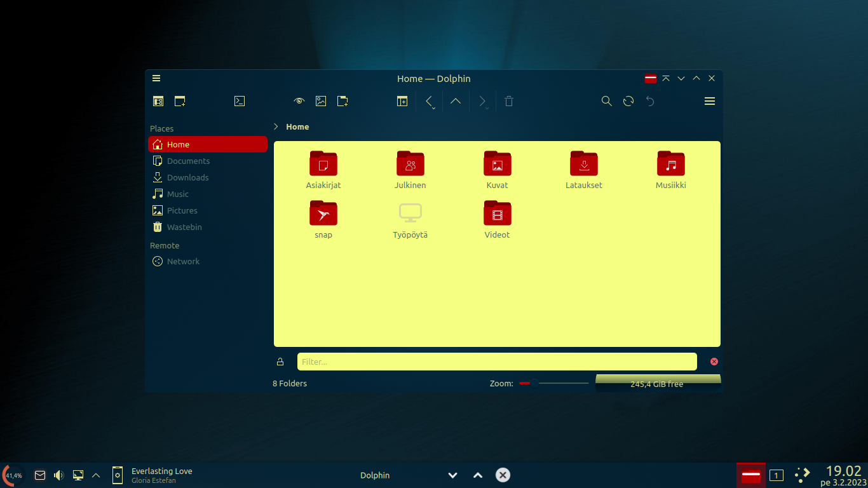868x488 pixels.
Task: Go back with the left arrow
Action: click(430, 101)
